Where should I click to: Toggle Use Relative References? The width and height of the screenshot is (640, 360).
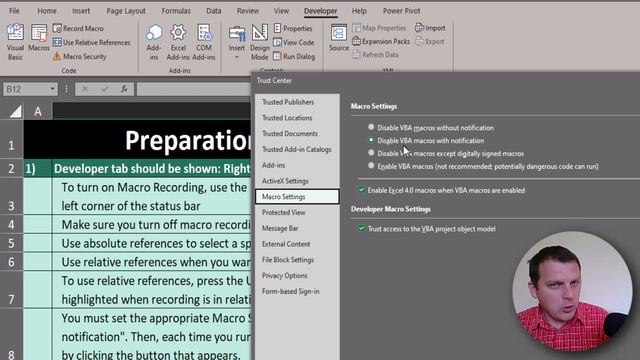coord(91,42)
